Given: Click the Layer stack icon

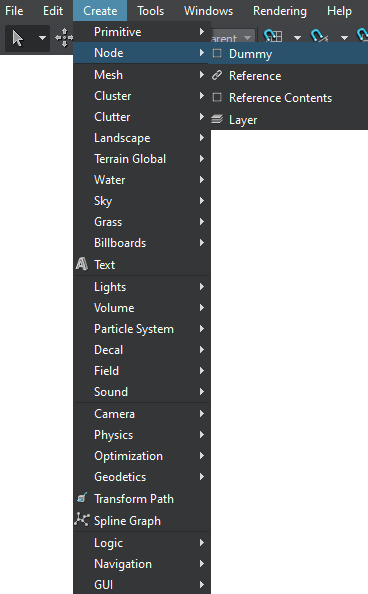Looking at the screenshot, I should [217, 119].
